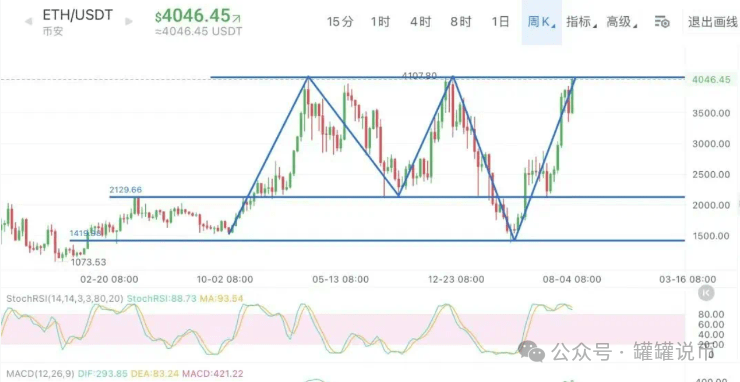Click the 60.00 StochRSI axis label

click(711, 324)
